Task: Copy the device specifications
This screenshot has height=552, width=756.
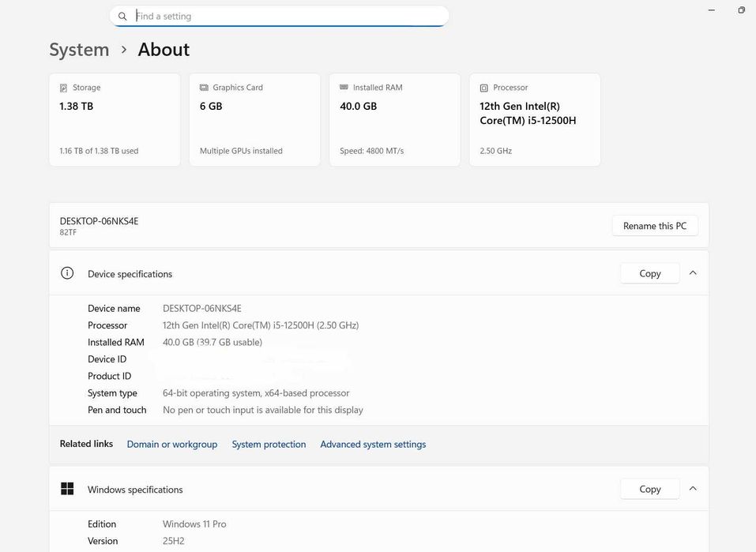Action: tap(649, 273)
